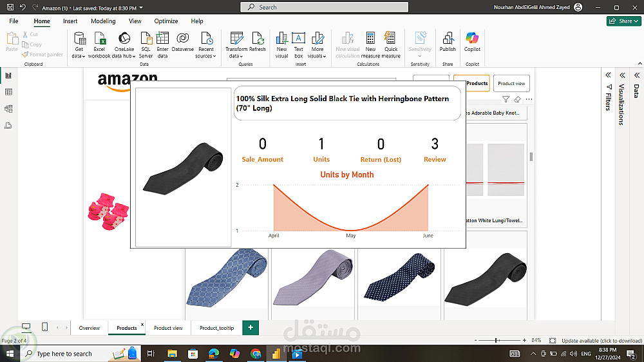The image size is (644, 362).
Task: Connect to SQL Server
Action: coord(146,45)
